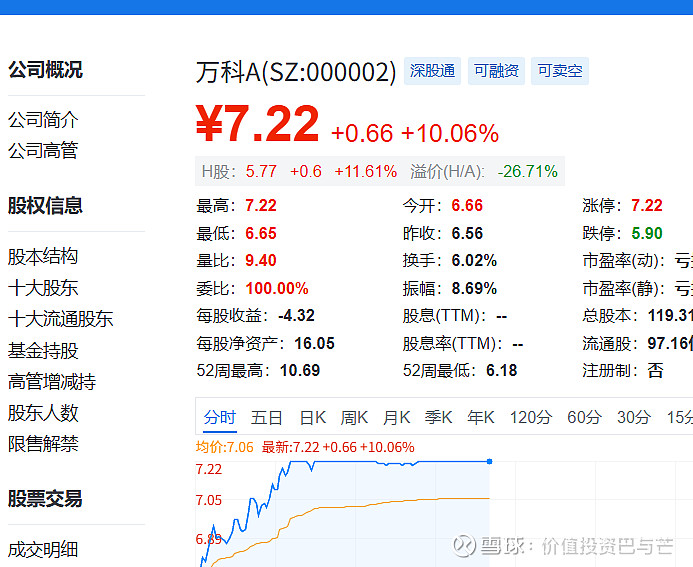The image size is (693, 567).
Task: Switch to the 日K chart tab
Action: coord(313,418)
